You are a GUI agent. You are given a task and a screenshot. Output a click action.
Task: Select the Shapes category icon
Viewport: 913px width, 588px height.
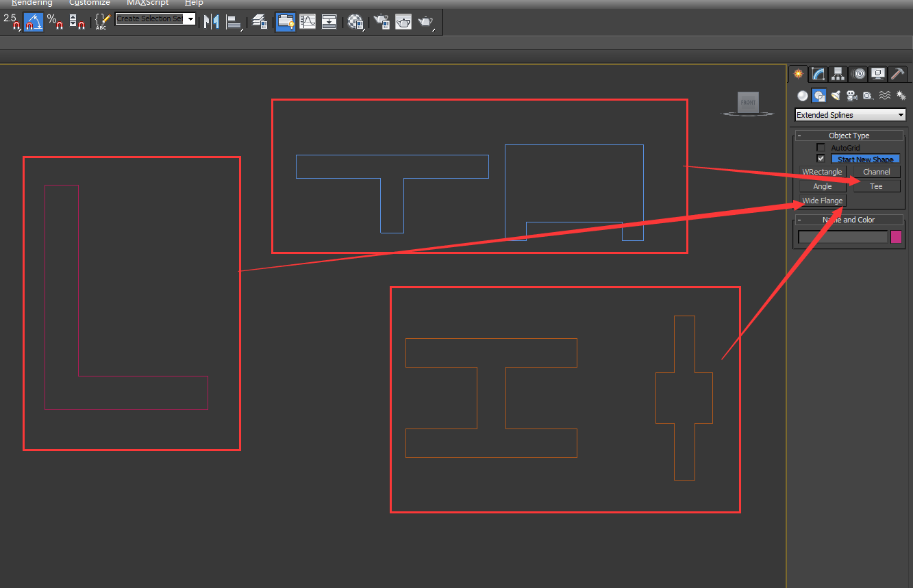click(818, 96)
